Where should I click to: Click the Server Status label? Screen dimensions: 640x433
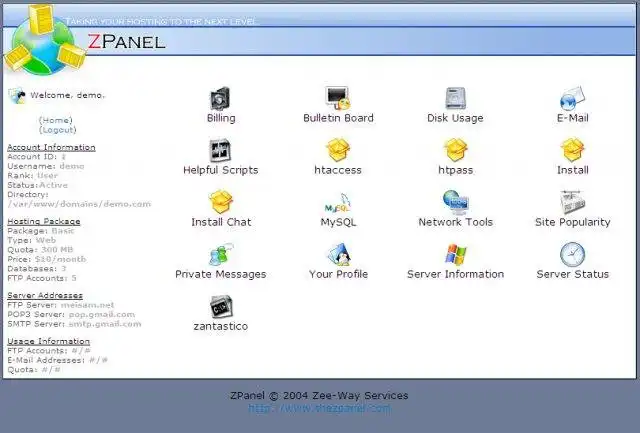[572, 274]
